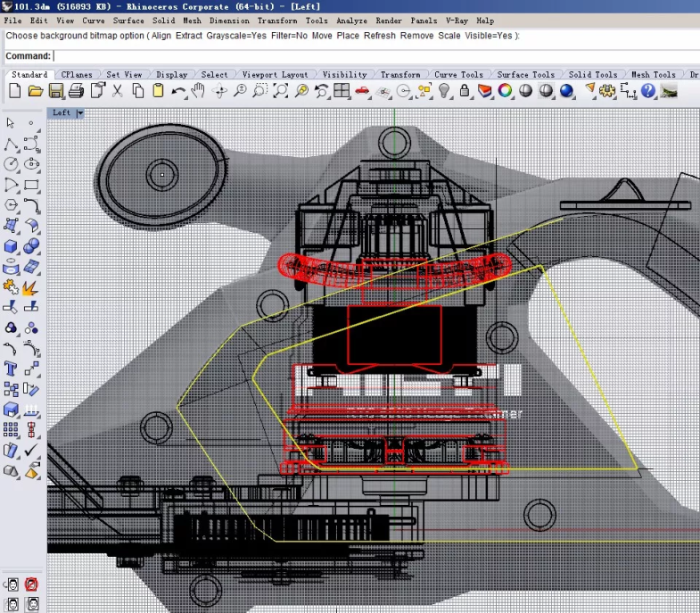The image size is (700, 613).
Task: Open the Surface menu
Action: pyautogui.click(x=128, y=20)
